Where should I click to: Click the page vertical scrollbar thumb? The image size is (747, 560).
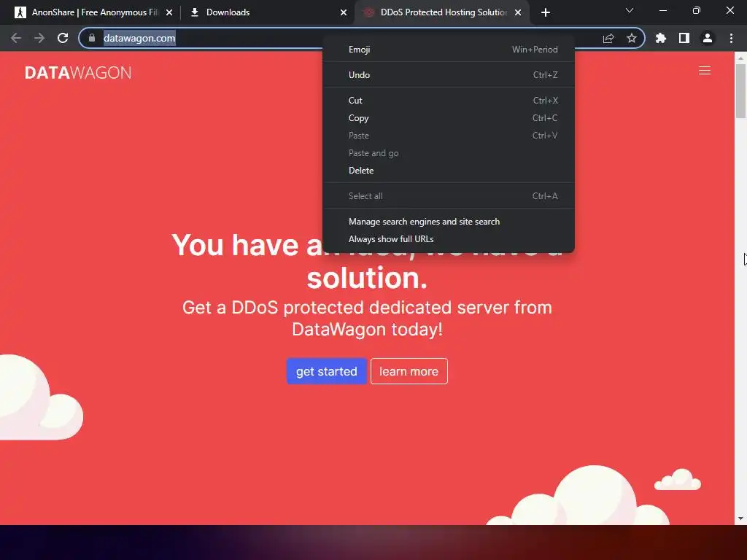[740, 90]
